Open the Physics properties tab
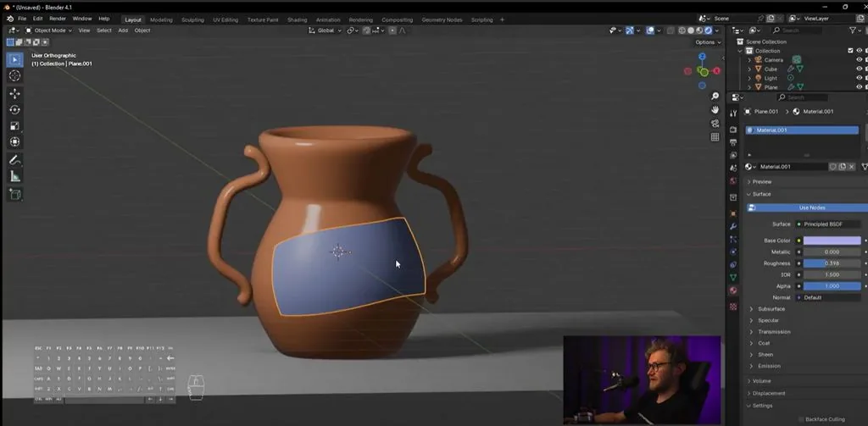Screen dimensions: 868x426 [733, 252]
